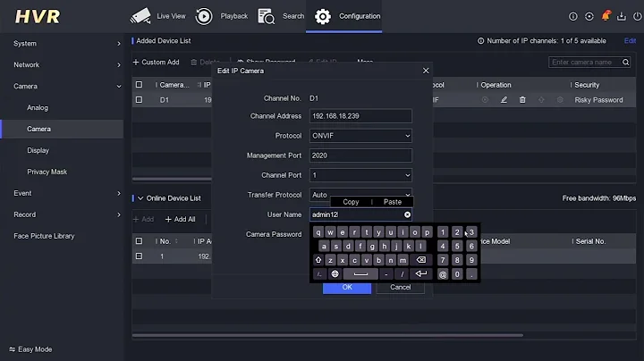644x361 pixels.
Task: Open Privacy Mask submenu item
Action: 47,172
